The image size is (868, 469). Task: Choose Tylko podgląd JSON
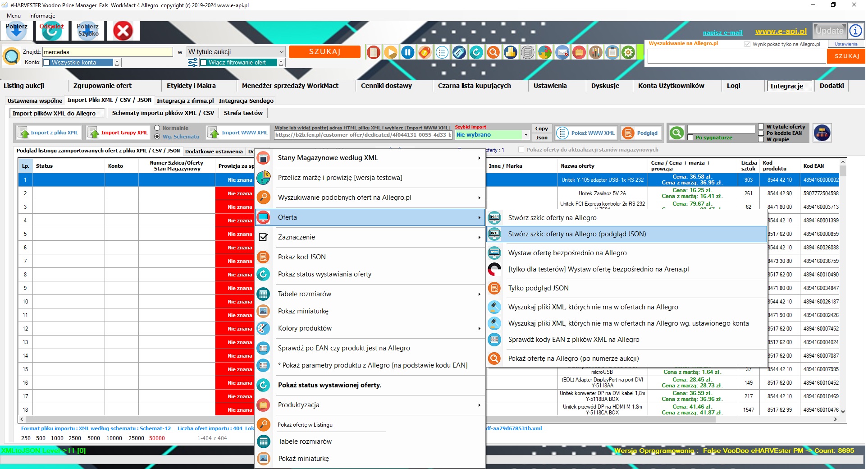(x=626, y=288)
